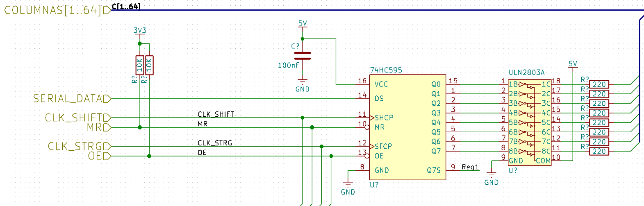Click the 74HC595 component value text
This screenshot has width=644, height=206.
[386, 70]
